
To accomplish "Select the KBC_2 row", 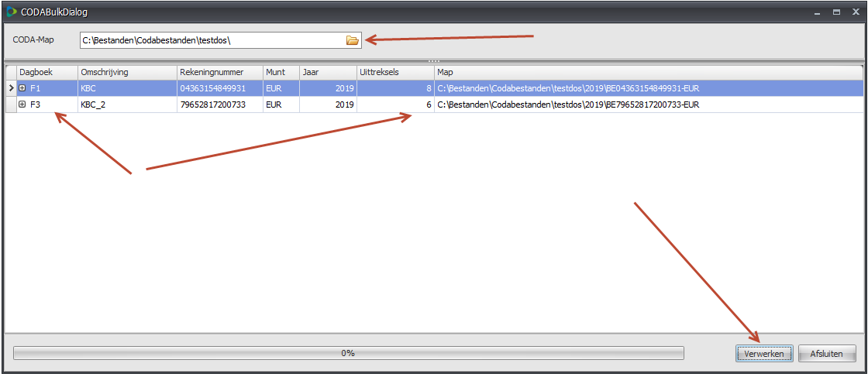I will click(127, 105).
